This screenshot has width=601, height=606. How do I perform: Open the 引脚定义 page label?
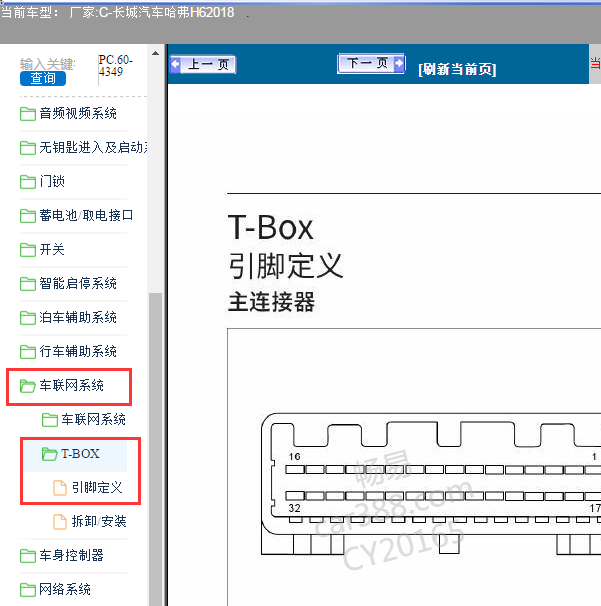coord(97,487)
